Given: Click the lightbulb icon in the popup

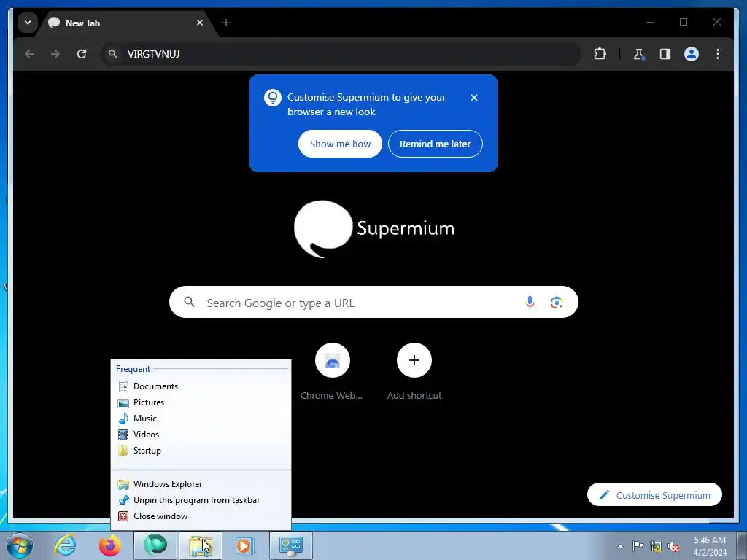Looking at the screenshot, I should [x=273, y=98].
